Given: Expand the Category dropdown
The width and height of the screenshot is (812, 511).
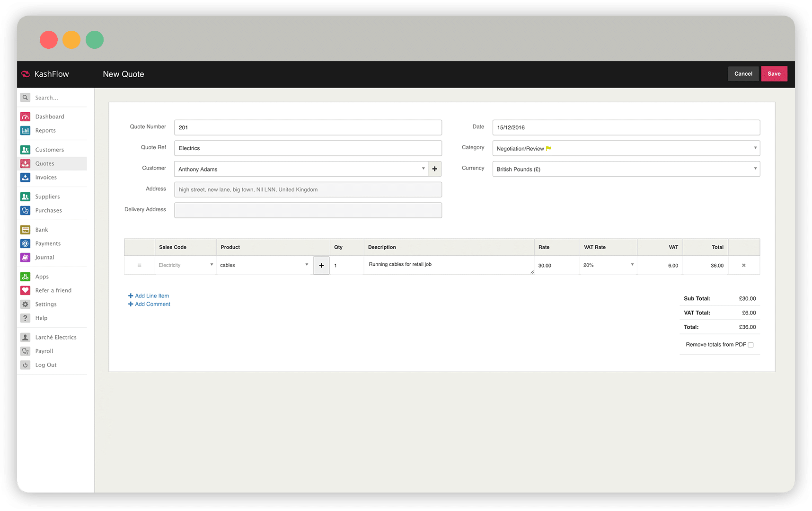Looking at the screenshot, I should point(626,148).
